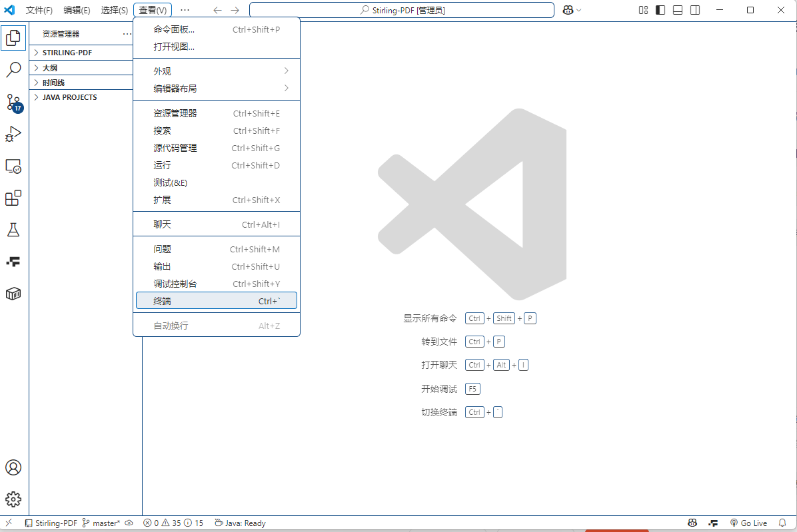
Task: Click the remote window status icon
Action: pyautogui.click(x=9, y=523)
